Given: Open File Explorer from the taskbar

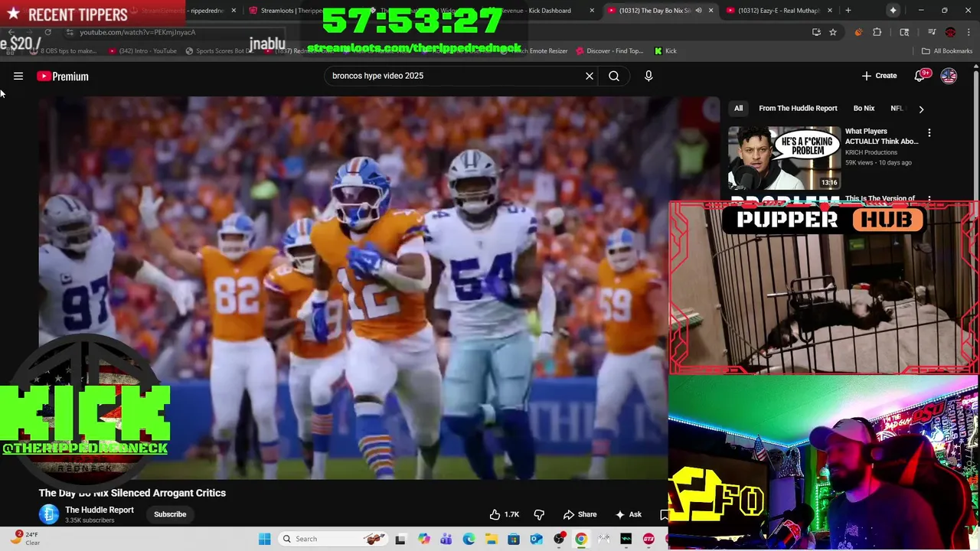Looking at the screenshot, I should [491, 539].
